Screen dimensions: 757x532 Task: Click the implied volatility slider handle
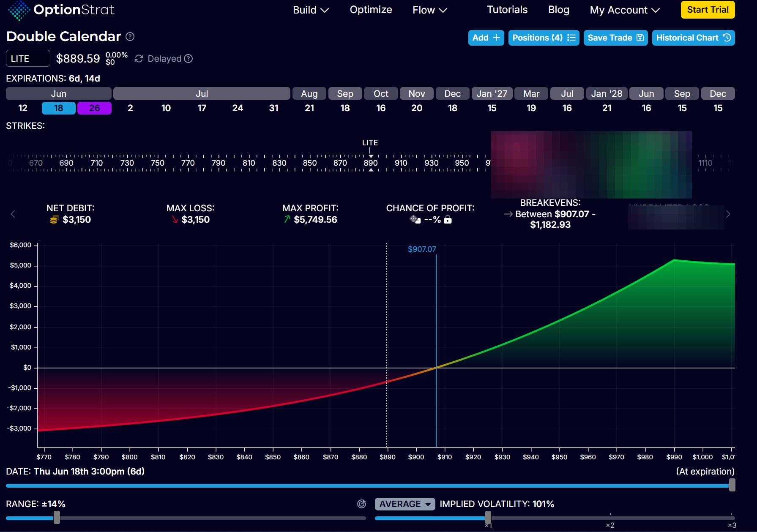click(x=488, y=518)
